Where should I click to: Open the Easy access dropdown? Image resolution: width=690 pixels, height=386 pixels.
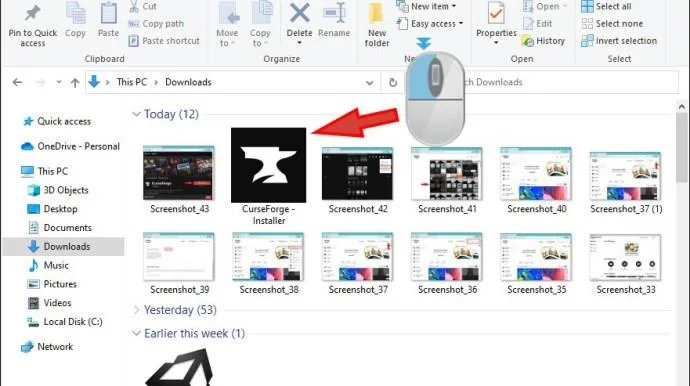[x=430, y=23]
